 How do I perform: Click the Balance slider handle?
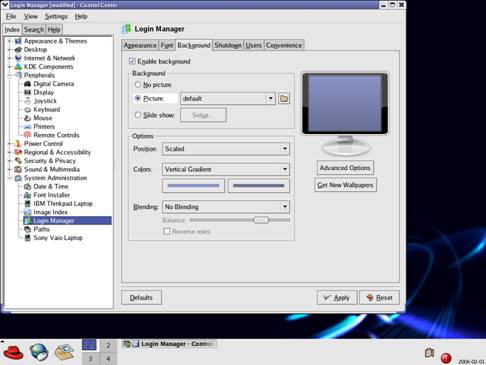[x=261, y=220]
